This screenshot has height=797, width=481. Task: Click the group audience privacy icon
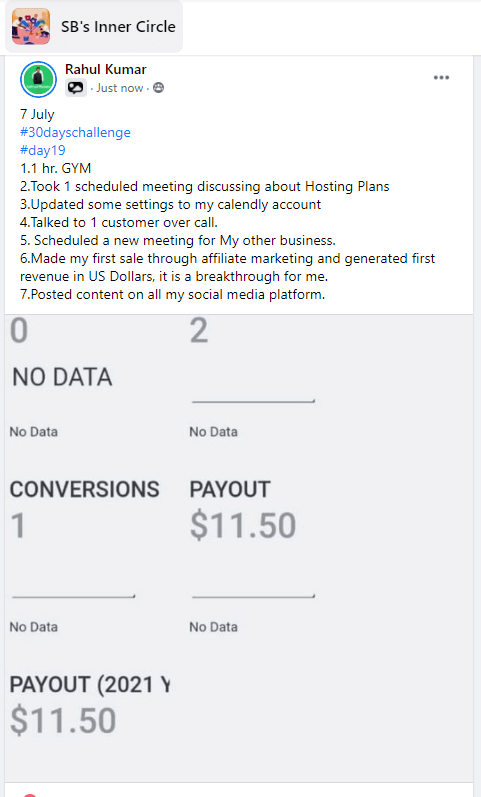[x=159, y=88]
